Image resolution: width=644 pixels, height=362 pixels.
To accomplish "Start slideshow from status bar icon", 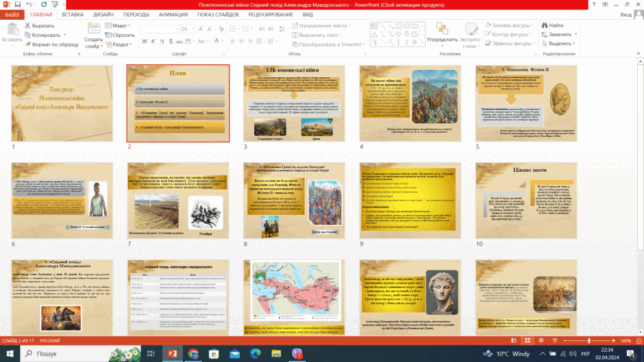I will tap(555, 341).
